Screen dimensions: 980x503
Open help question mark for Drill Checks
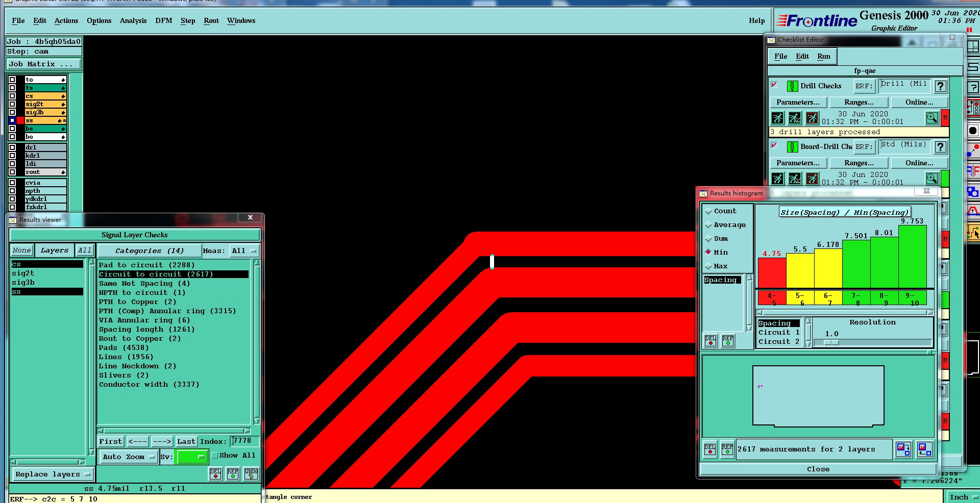pos(940,86)
